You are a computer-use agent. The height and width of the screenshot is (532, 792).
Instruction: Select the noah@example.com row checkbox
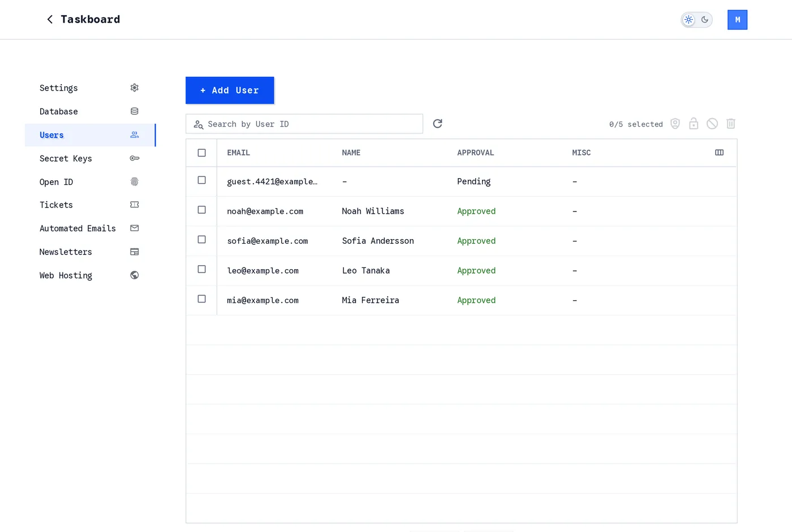click(201, 210)
